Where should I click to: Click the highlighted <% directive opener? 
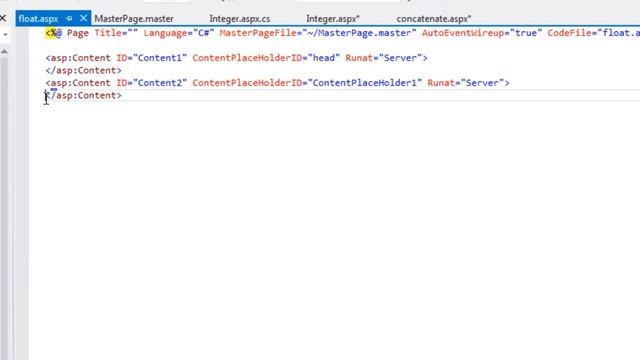click(x=51, y=33)
